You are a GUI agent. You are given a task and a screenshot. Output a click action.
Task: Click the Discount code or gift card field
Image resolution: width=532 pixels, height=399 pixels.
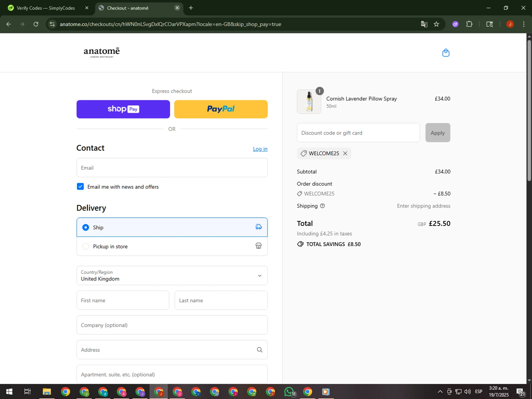tap(358, 133)
